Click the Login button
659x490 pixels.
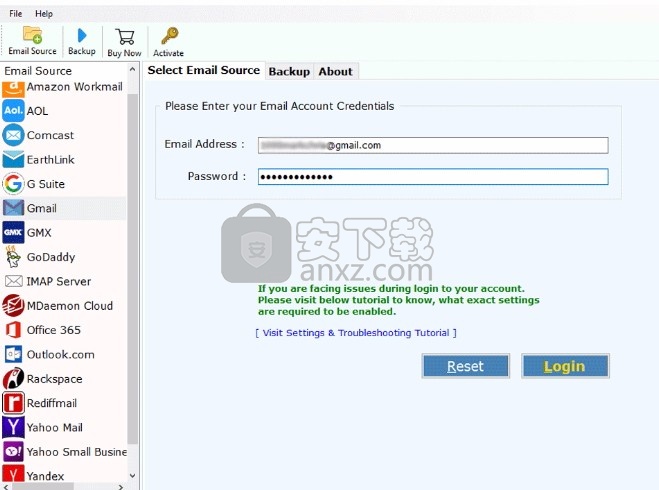pos(565,366)
